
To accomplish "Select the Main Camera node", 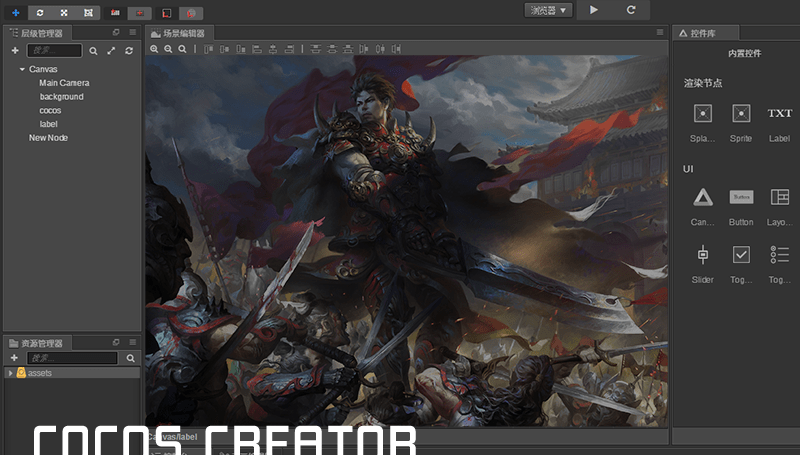I will (x=64, y=83).
